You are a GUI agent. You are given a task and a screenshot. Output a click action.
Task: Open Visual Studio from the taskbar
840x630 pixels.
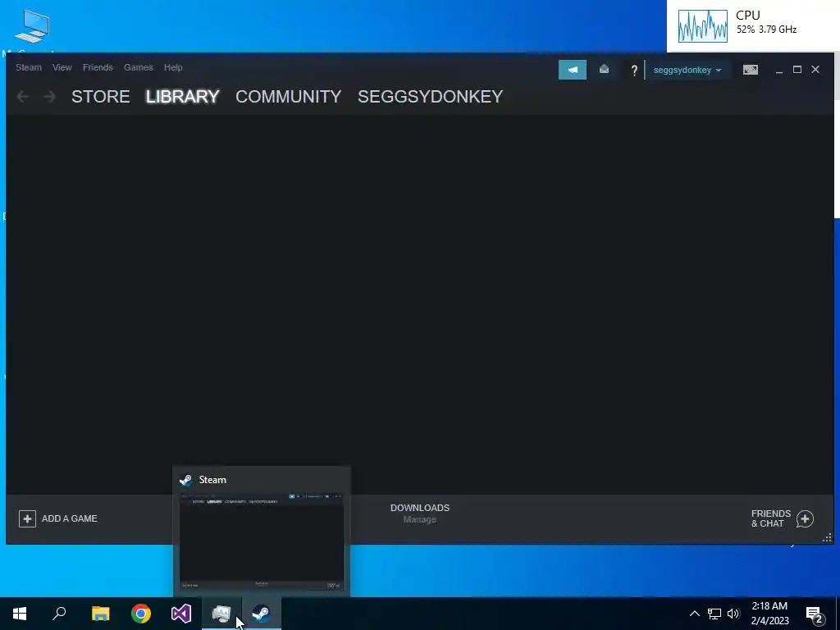[x=181, y=614]
